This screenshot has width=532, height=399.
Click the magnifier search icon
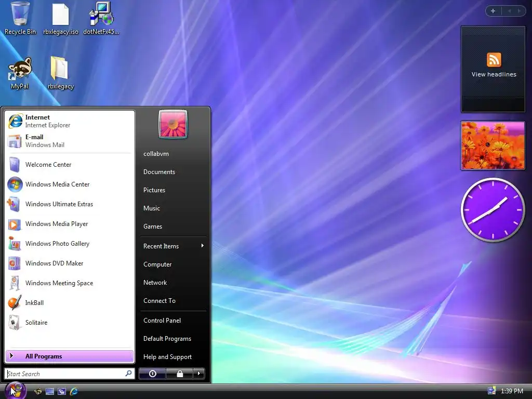click(x=129, y=373)
